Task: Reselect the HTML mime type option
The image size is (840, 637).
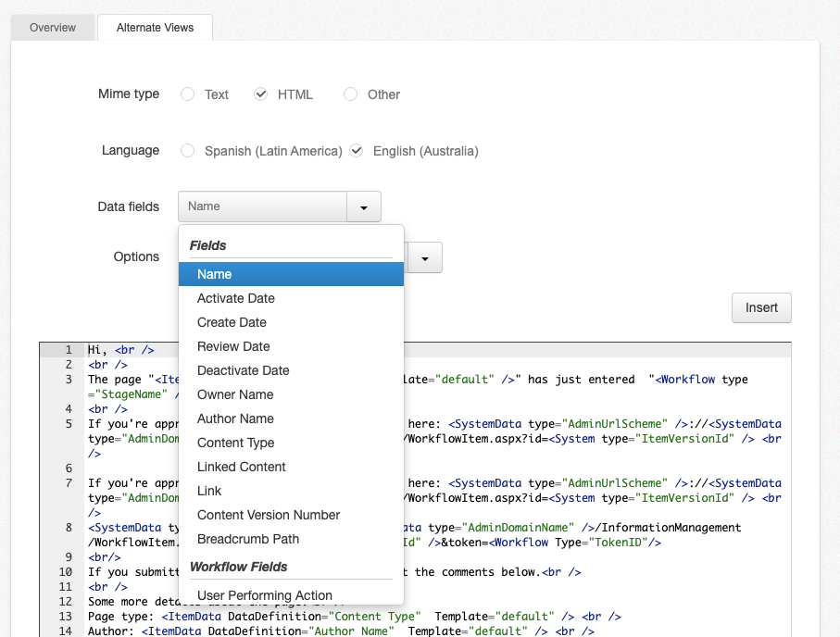Action: [262, 94]
